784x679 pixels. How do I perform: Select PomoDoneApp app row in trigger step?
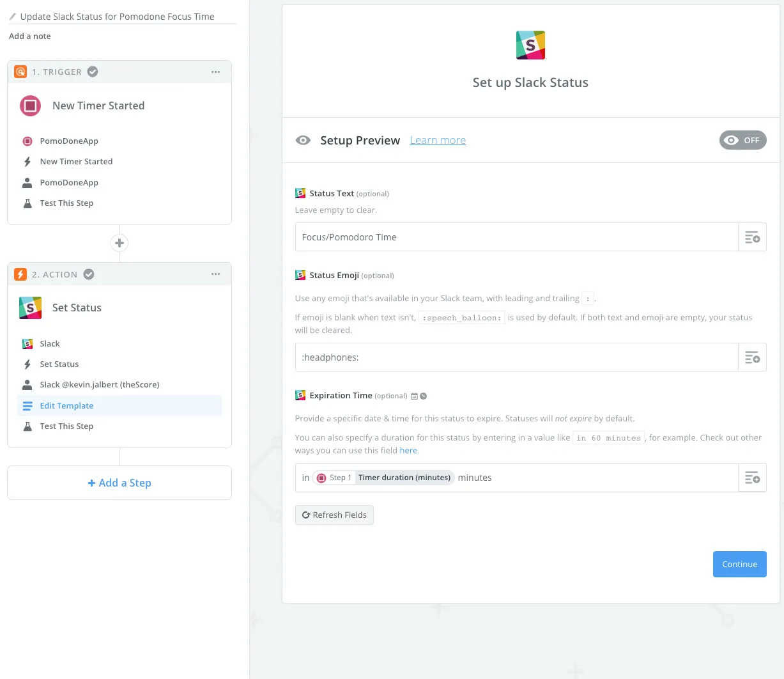[x=119, y=141]
